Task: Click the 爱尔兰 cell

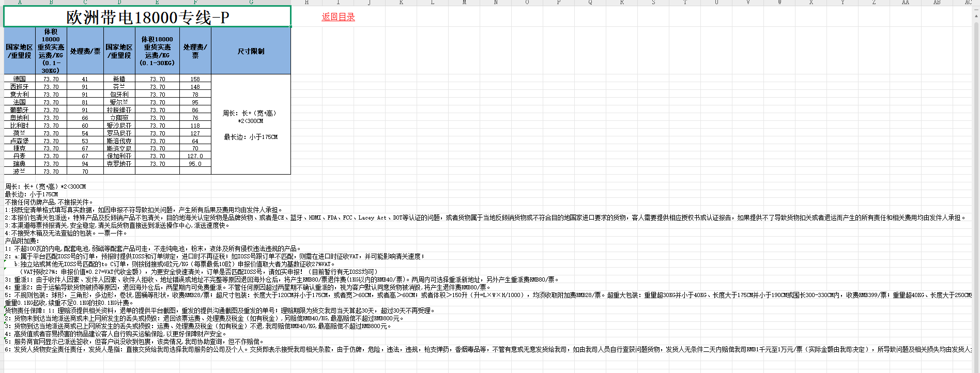Action: coord(119,102)
